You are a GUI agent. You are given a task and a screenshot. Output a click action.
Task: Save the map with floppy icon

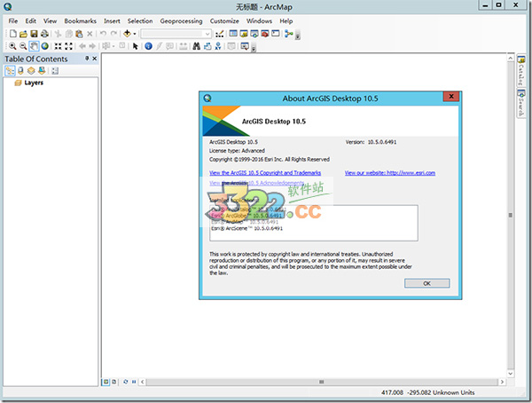pyautogui.click(x=34, y=34)
